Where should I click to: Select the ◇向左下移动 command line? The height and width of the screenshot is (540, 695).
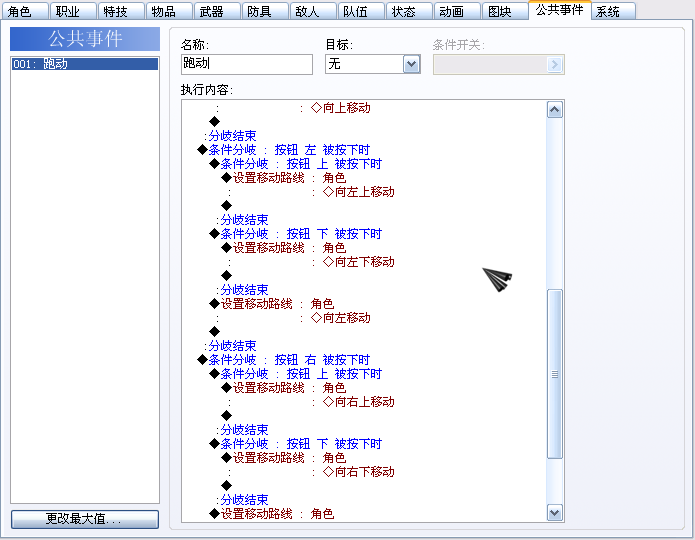(358, 262)
